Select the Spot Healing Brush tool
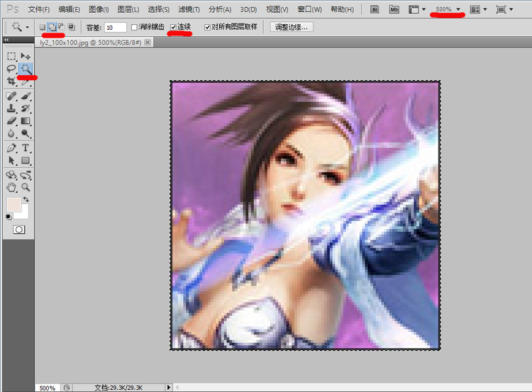The width and height of the screenshot is (532, 392). [11, 96]
